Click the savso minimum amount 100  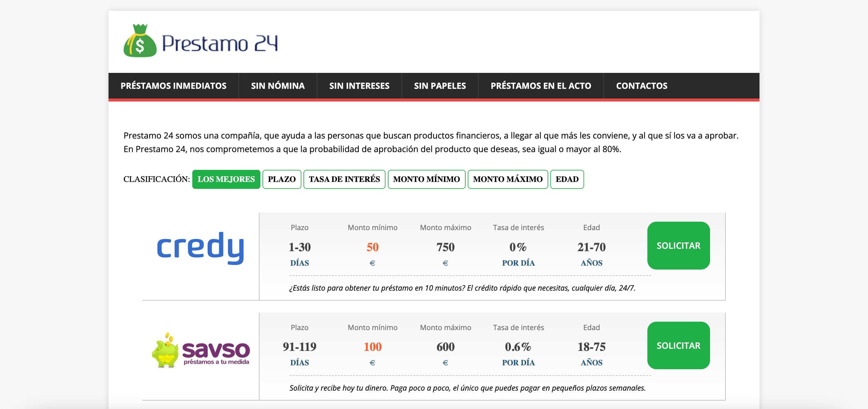372,347
